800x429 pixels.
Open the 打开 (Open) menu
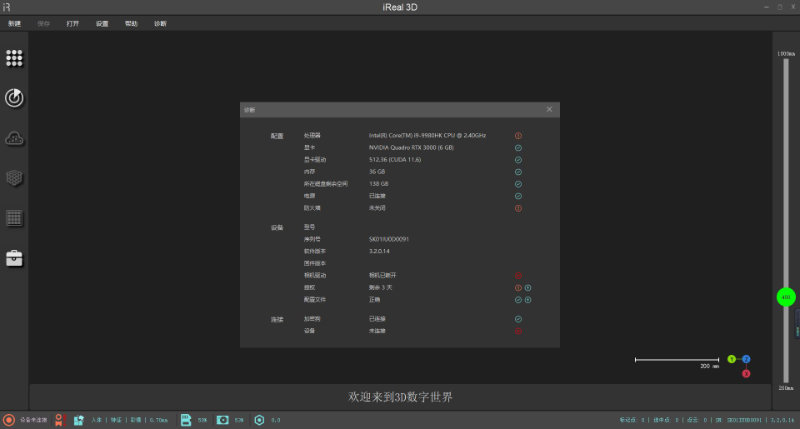point(72,23)
